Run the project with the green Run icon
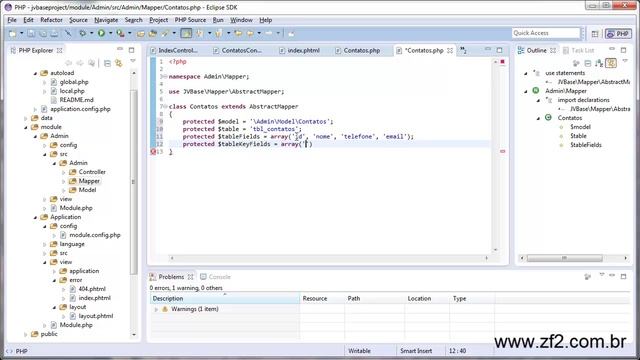This screenshot has width=640, height=360. click(x=101, y=33)
